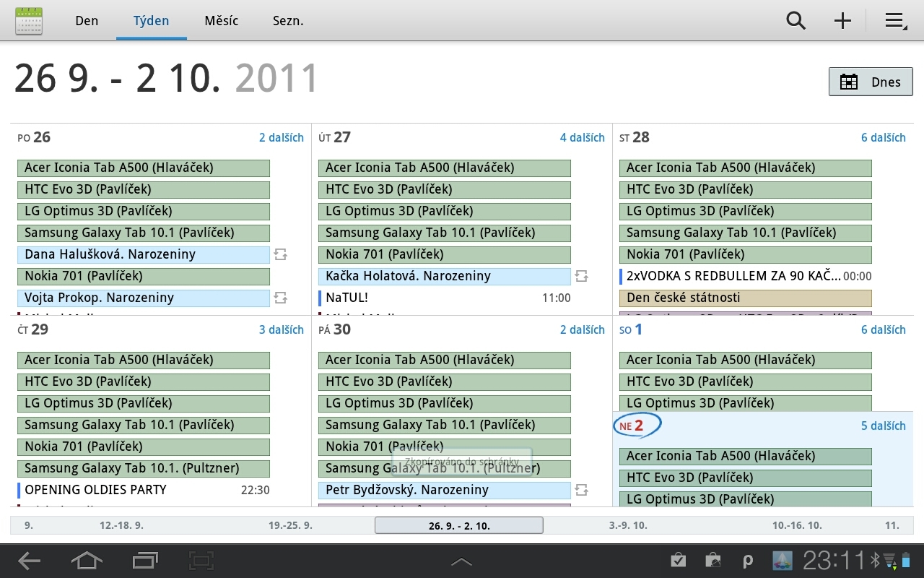924x578 pixels.
Task: Open the calendar search
Action: (796, 20)
